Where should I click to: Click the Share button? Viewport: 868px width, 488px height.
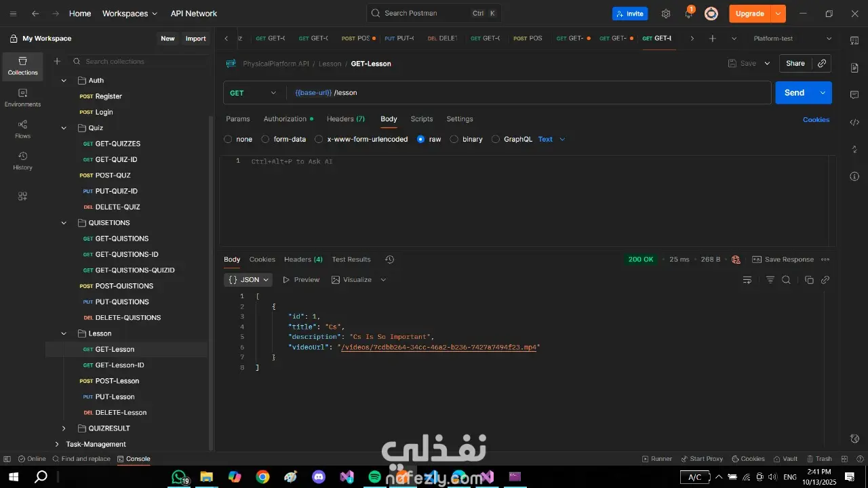(795, 63)
